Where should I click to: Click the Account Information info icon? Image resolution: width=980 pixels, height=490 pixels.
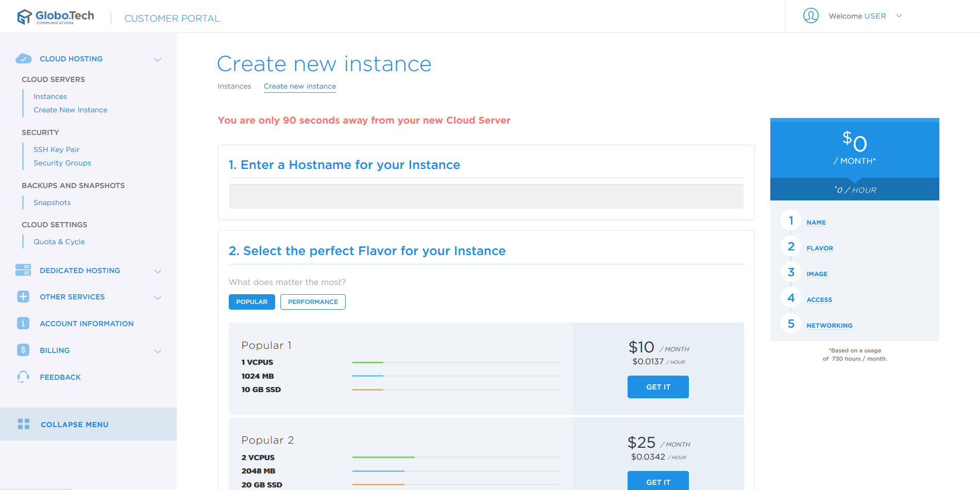coord(23,323)
